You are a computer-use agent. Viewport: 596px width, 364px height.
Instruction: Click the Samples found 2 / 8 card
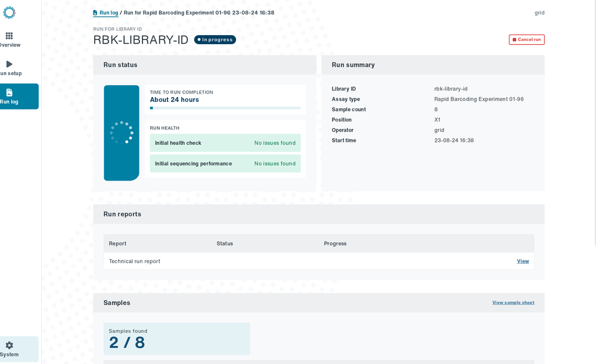(177, 338)
